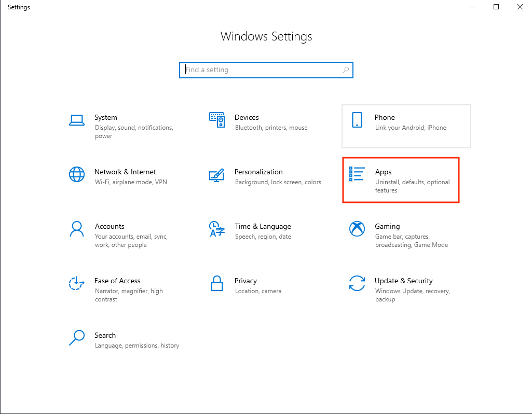Open System settings
The image size is (532, 414).
pos(106,117)
